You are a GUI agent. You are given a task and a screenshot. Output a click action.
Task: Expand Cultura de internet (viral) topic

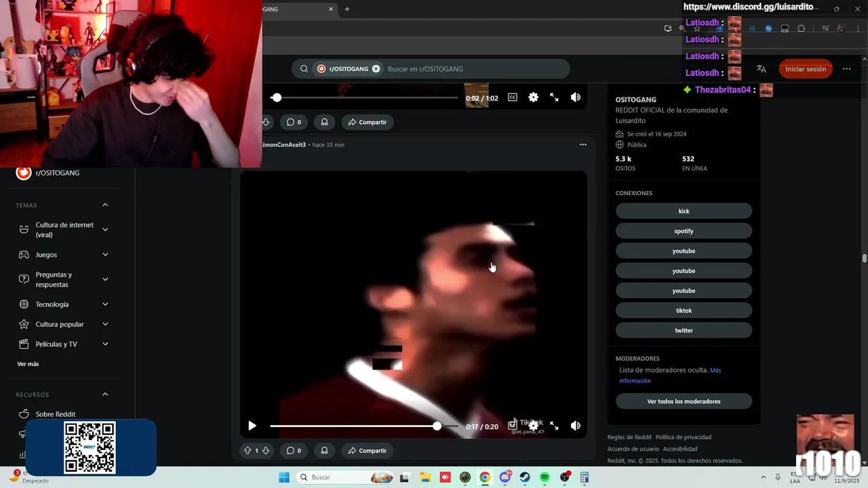pyautogui.click(x=105, y=230)
